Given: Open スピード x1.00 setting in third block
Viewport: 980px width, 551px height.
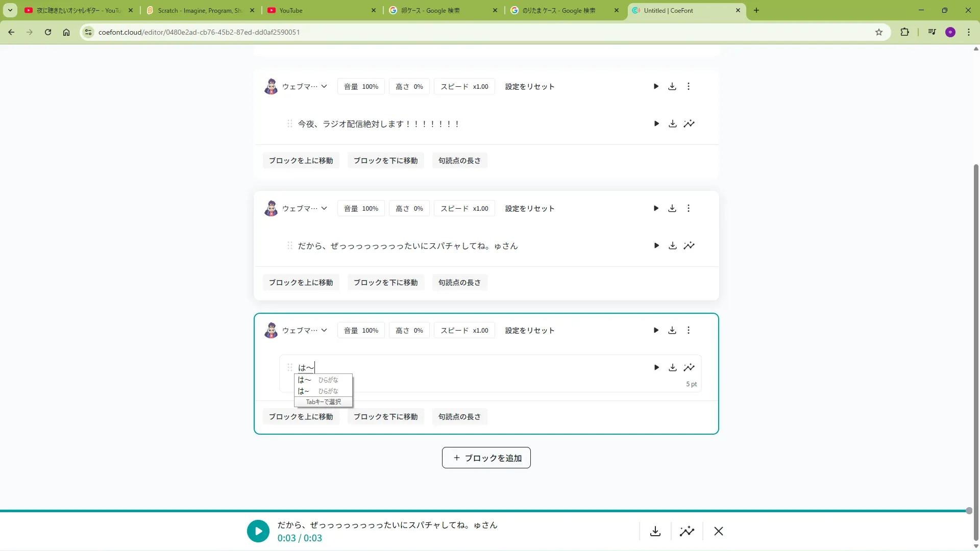Looking at the screenshot, I should 464,330.
